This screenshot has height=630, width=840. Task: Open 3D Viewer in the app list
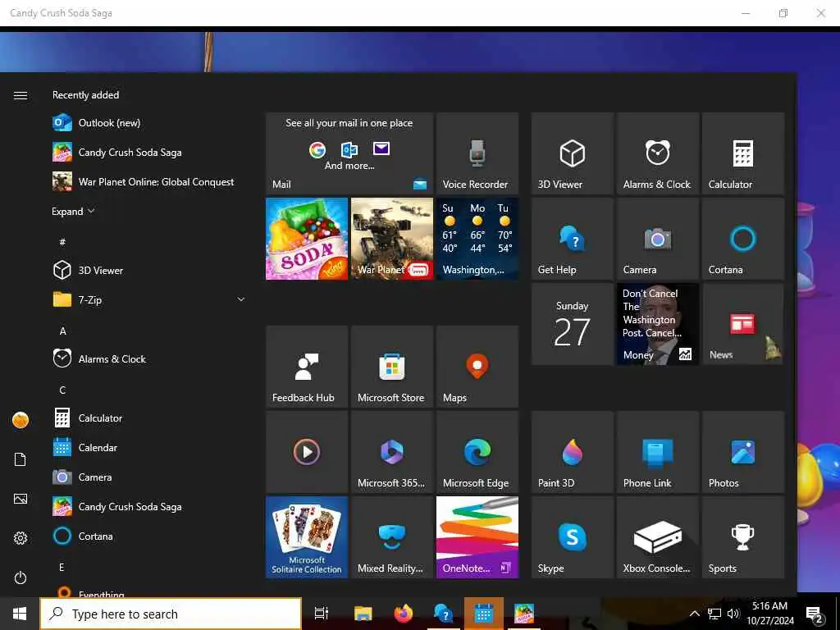click(150, 270)
